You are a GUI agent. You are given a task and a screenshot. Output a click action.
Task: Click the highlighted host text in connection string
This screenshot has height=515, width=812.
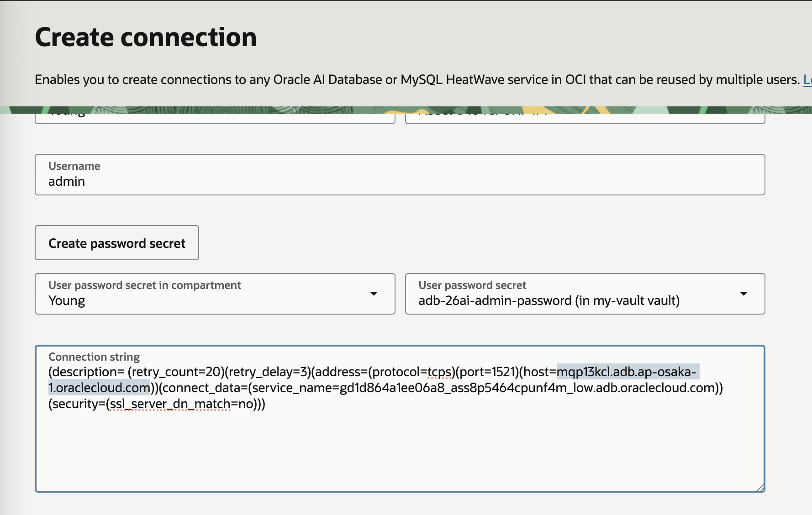click(x=626, y=372)
